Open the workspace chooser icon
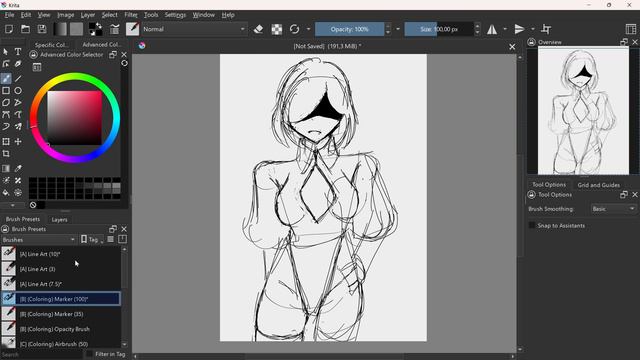This screenshot has height=360, width=640. coord(630,29)
